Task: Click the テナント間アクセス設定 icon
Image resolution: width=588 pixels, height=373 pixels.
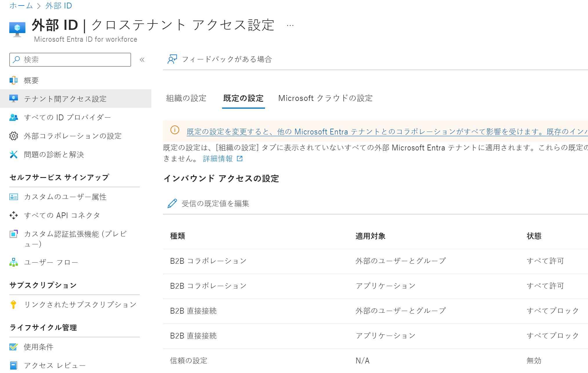Action: point(14,99)
